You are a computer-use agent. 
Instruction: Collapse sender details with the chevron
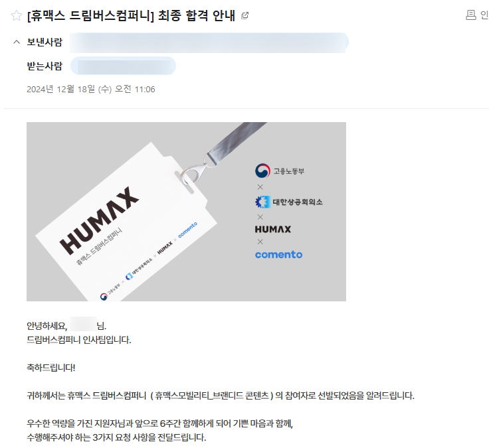pyautogui.click(x=17, y=42)
